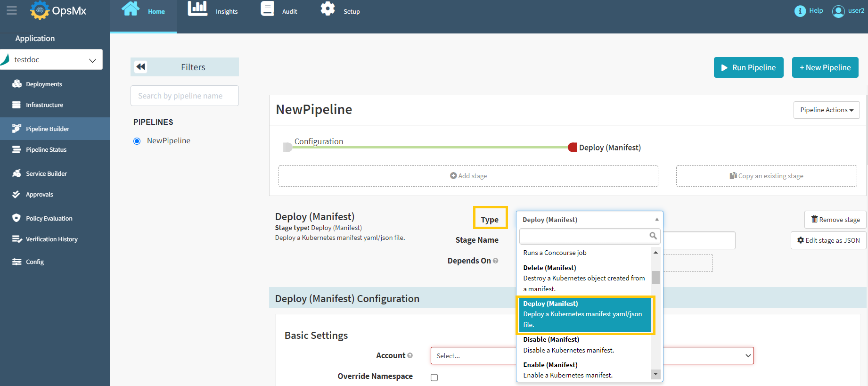868x386 pixels.
Task: Open the user2 profile icon
Action: (838, 11)
